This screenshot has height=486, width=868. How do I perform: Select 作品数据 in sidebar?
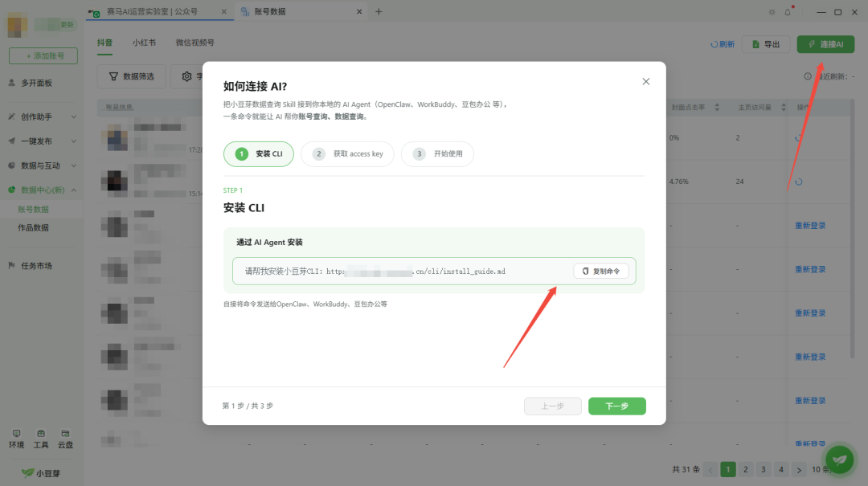tap(33, 227)
